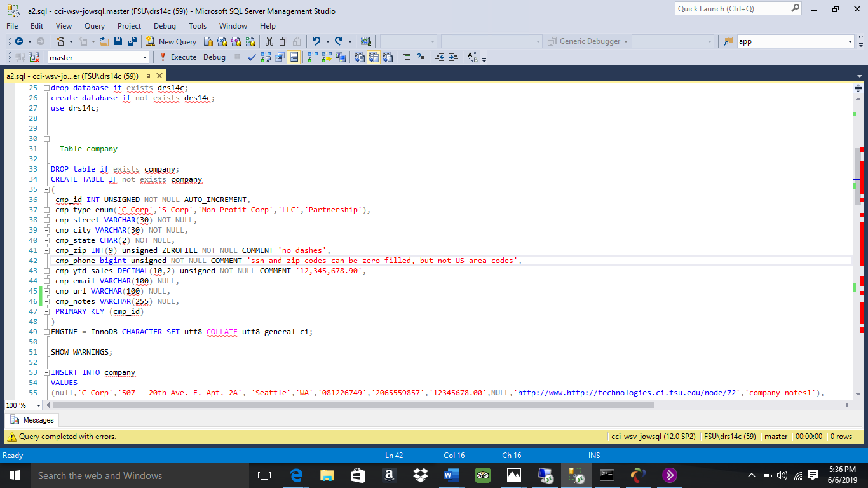868x488 pixels.
Task: Click the Increase Indent icon
Action: (x=453, y=57)
